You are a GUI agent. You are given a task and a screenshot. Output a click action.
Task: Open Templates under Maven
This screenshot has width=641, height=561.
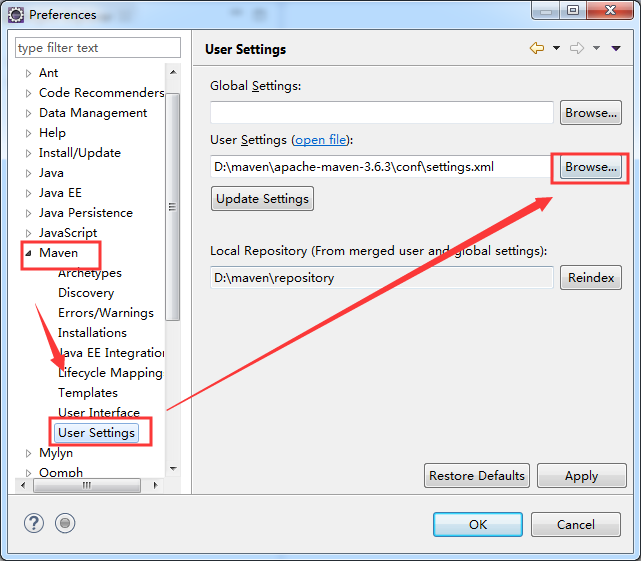pos(87,393)
